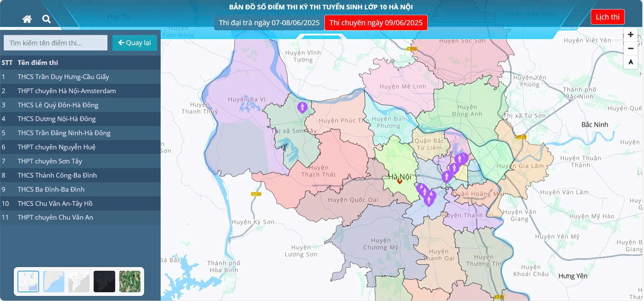
Task: Click the 'Bắc Ninh' city label on map
Action: pyautogui.click(x=594, y=125)
